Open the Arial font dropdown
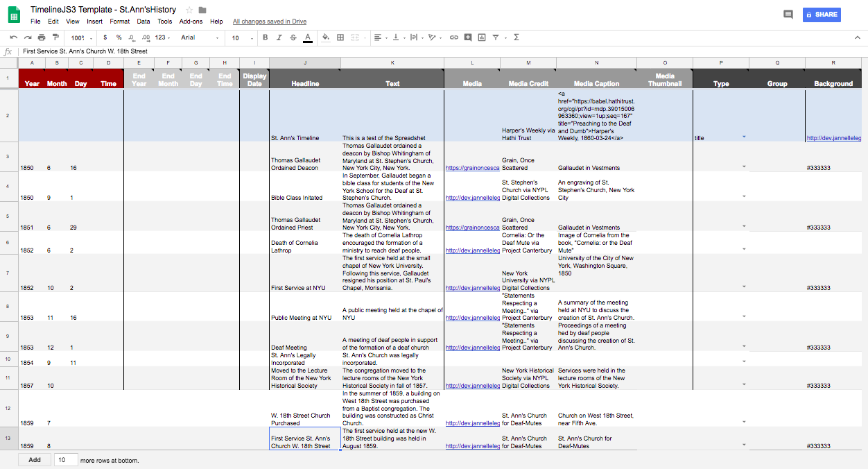Screen dimensions: 868x469 200,37
